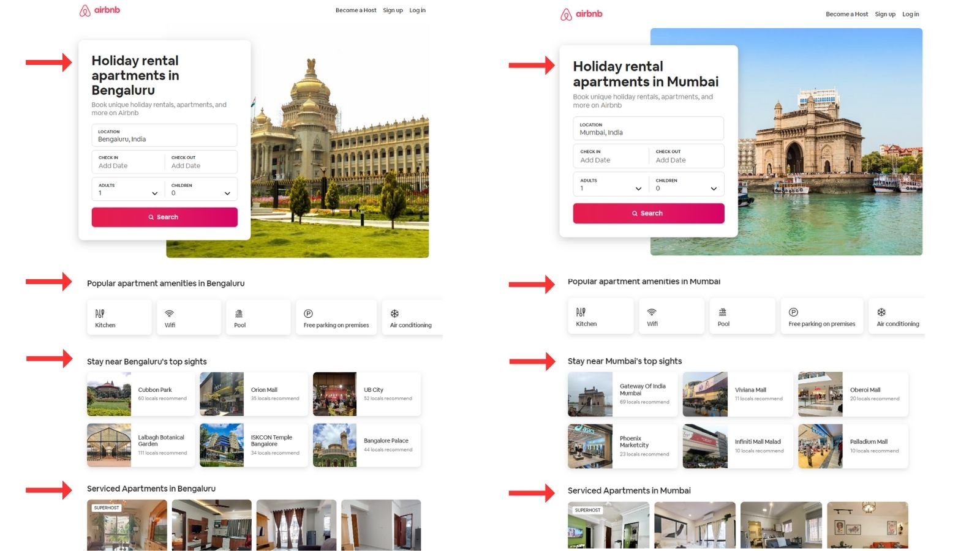Select Wifi amenity icon in Mumbai
This screenshot has width=980, height=551.
652,312
